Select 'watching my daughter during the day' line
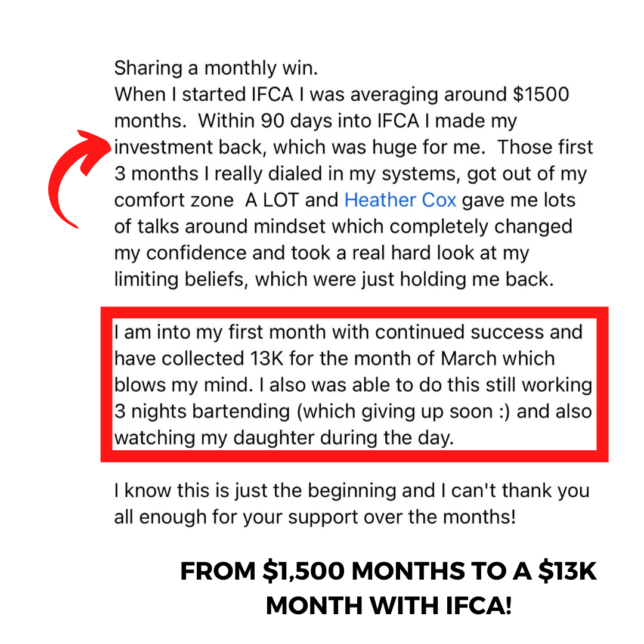644x644 pixels. click(x=284, y=438)
